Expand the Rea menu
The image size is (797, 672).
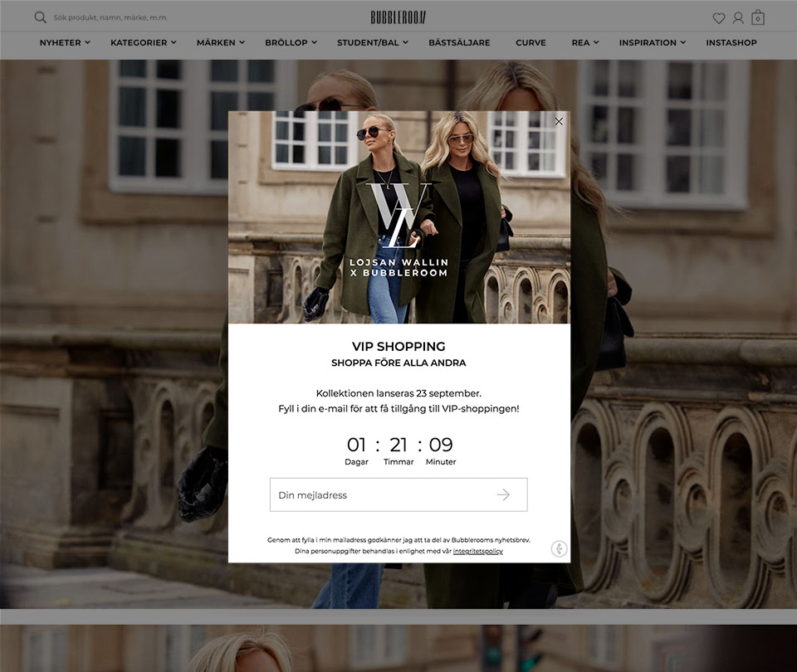tap(585, 42)
